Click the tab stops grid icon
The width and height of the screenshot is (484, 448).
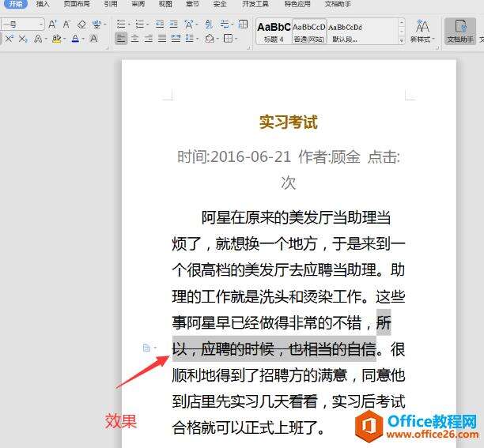tap(244, 24)
